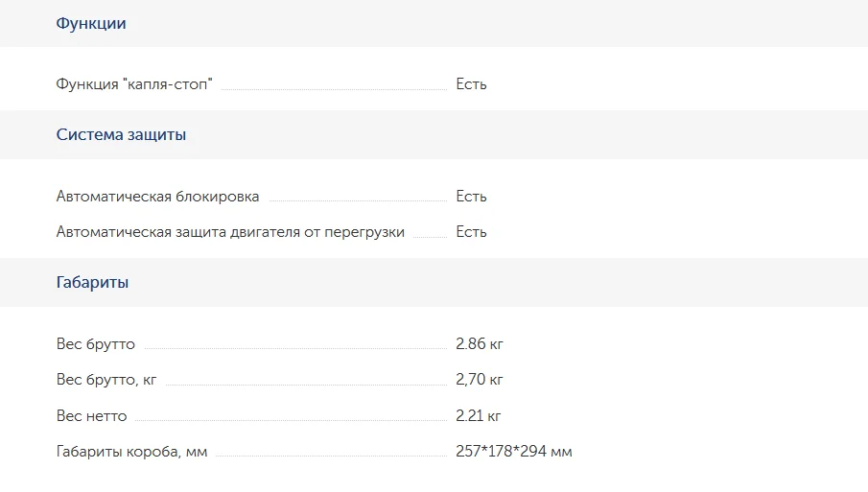This screenshot has height=492, width=868.
Task: Select the Габариты короба, мм label
Action: 131,452
